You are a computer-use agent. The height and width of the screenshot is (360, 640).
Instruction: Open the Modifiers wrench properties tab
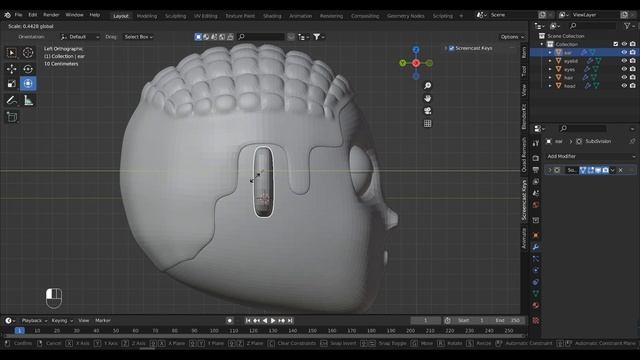tap(536, 247)
